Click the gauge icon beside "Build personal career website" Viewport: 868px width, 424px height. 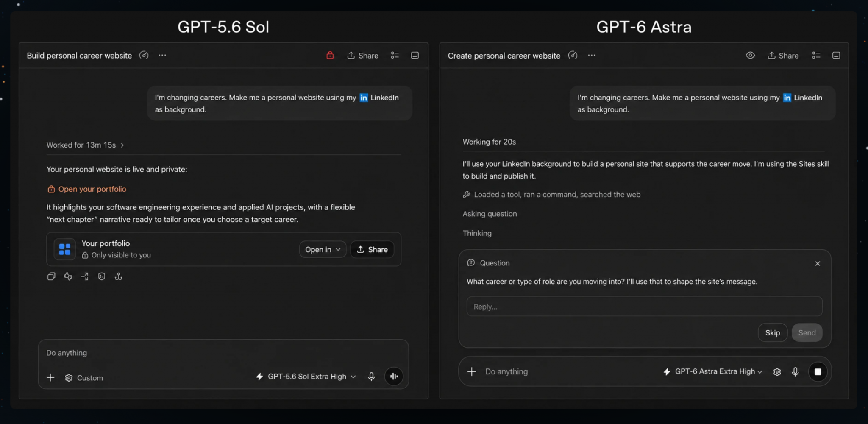click(x=144, y=55)
